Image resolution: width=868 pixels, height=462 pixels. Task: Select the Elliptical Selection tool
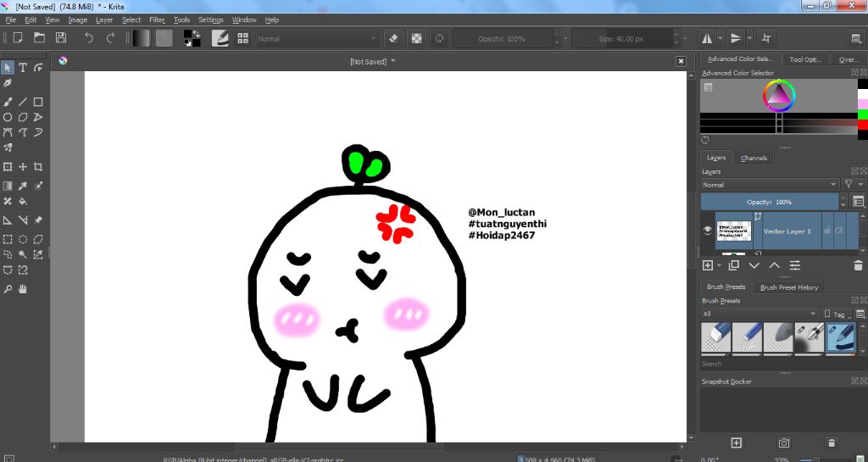[x=23, y=240]
